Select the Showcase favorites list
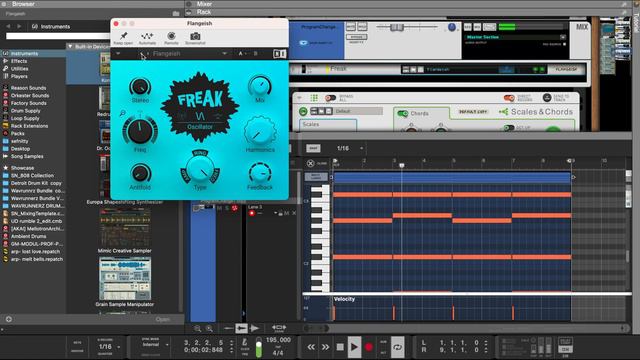Screen dimensions: 640x360 (x=22, y=168)
